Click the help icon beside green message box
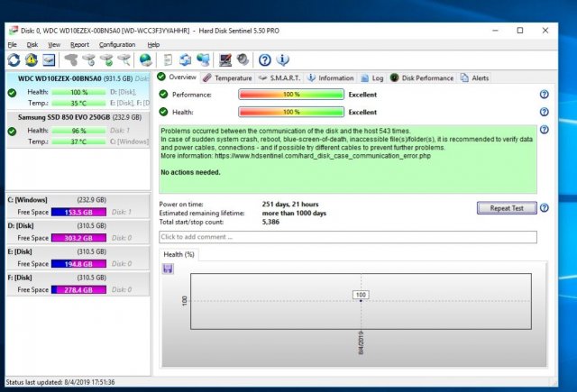The image size is (577, 392). tap(545, 130)
